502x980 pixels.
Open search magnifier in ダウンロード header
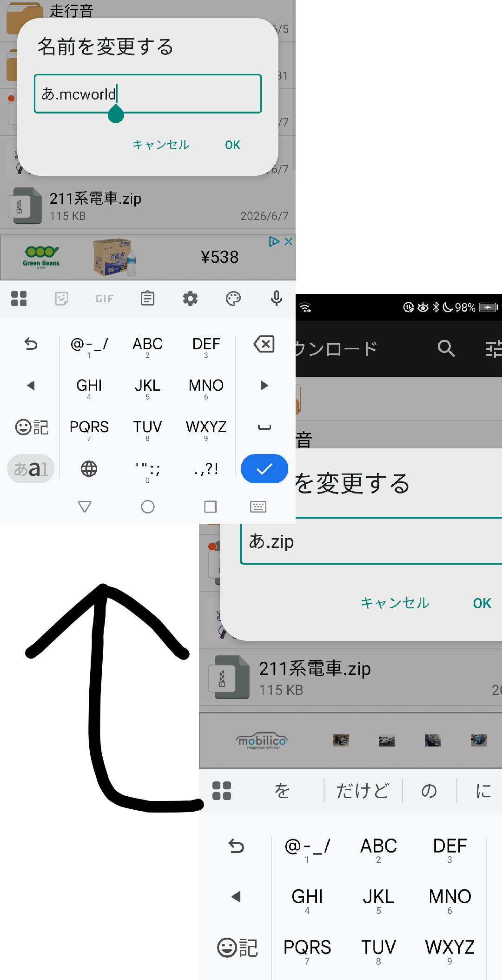click(x=446, y=348)
